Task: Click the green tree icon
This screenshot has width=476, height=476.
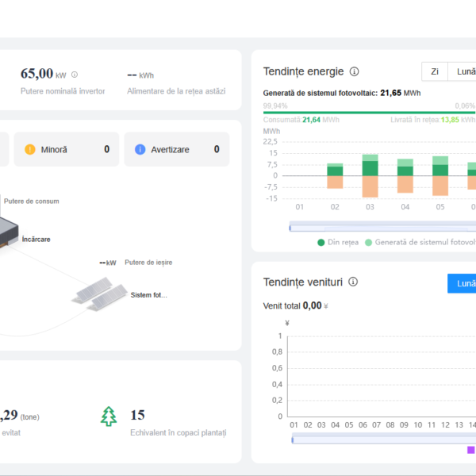Action: [109, 416]
